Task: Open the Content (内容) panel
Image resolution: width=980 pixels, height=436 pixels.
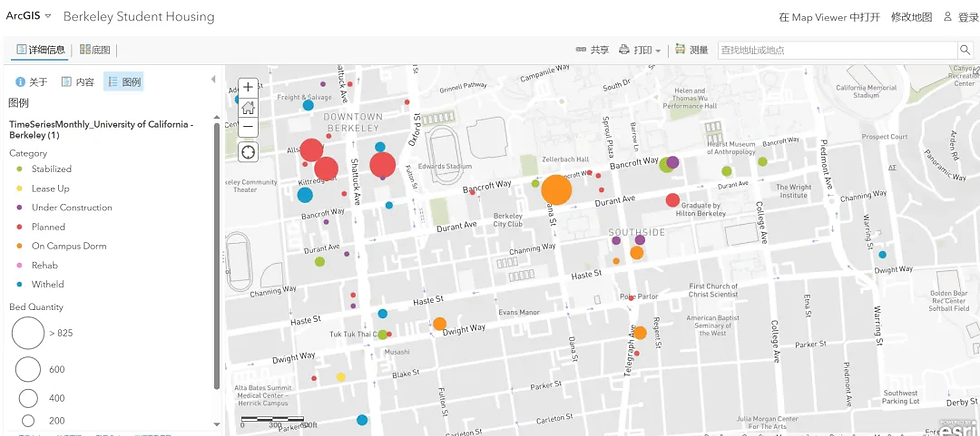Action: click(78, 82)
